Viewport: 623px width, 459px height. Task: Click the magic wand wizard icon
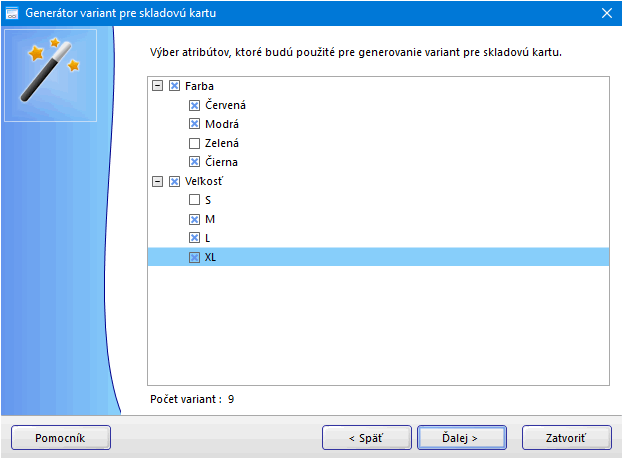pos(50,69)
